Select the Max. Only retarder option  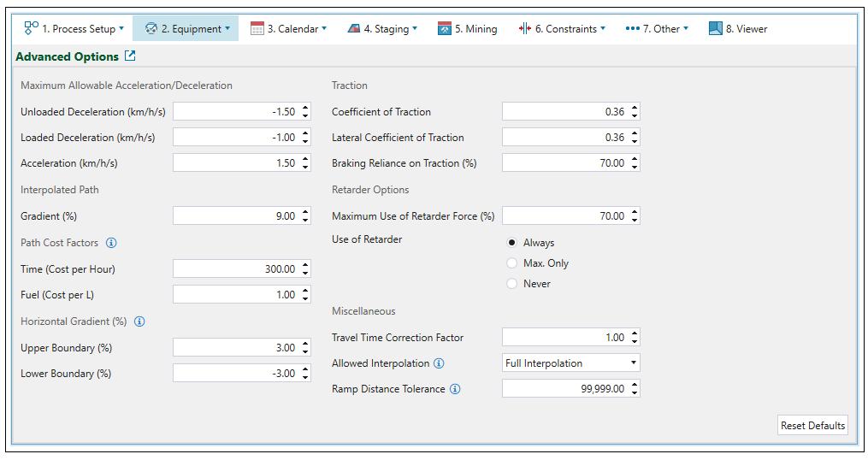coord(512,263)
